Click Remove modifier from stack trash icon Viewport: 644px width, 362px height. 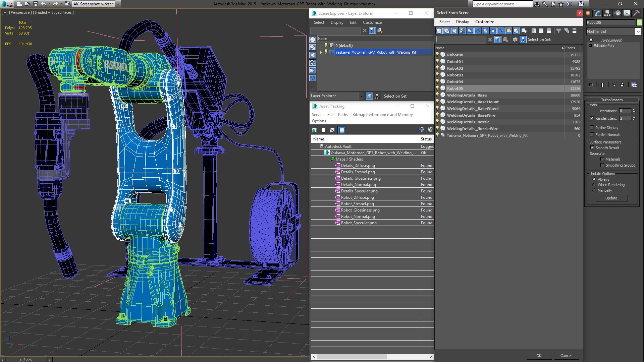622,85
